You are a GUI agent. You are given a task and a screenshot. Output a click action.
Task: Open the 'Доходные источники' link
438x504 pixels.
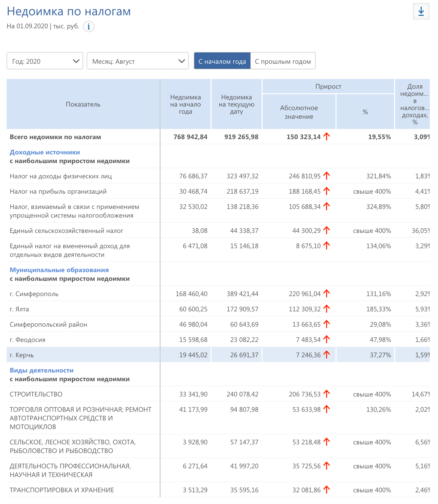45,152
